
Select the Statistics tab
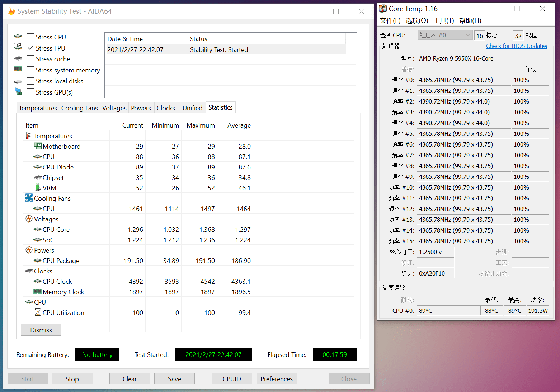pyautogui.click(x=220, y=107)
